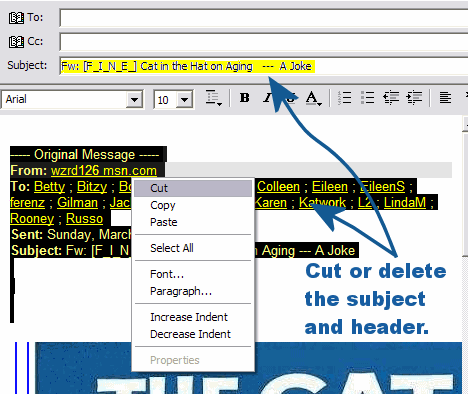Apply numbered list formatting

pos(344,98)
